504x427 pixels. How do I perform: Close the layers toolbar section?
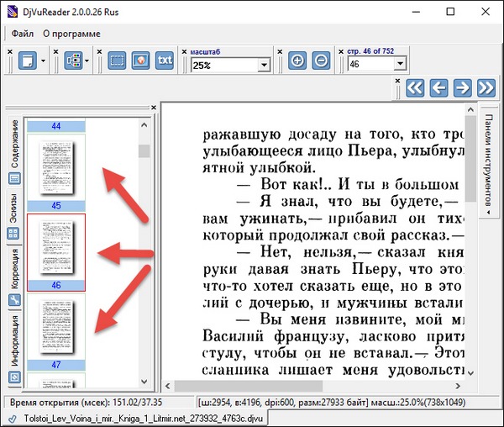click(55, 51)
